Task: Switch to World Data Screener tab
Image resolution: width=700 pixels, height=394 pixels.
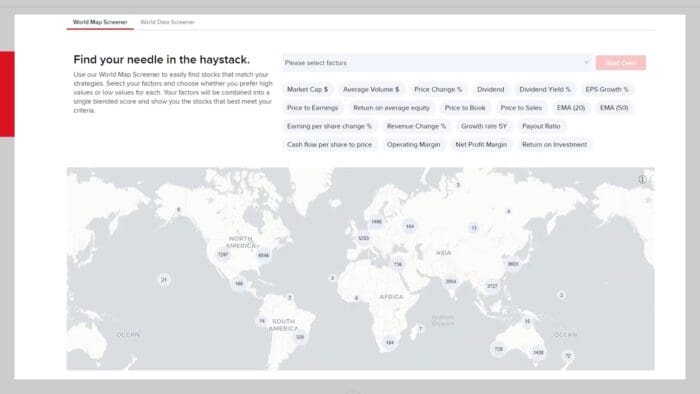Action: coord(167,22)
